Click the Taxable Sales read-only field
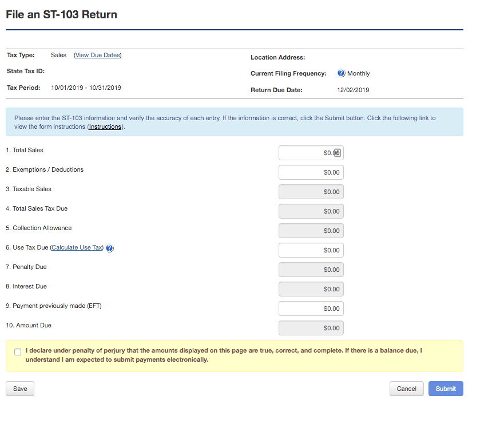The width and height of the screenshot is (504, 435). [x=311, y=192]
